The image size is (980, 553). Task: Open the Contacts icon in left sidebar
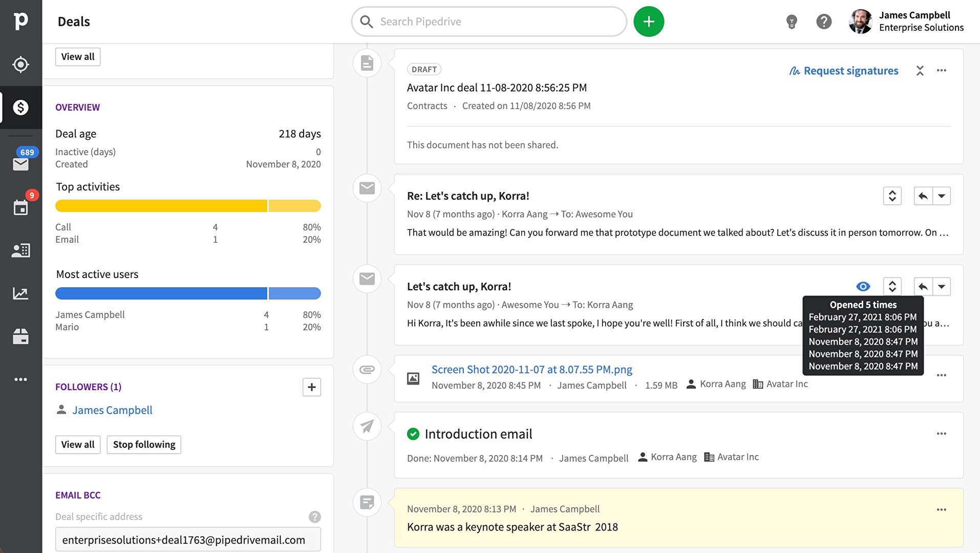pyautogui.click(x=21, y=250)
